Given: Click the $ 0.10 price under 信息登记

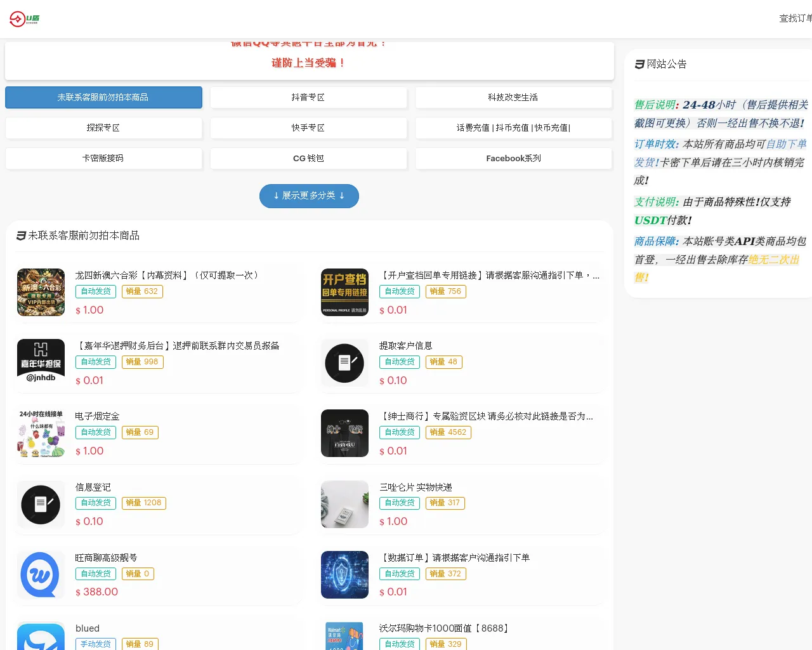Looking at the screenshot, I should pos(89,521).
